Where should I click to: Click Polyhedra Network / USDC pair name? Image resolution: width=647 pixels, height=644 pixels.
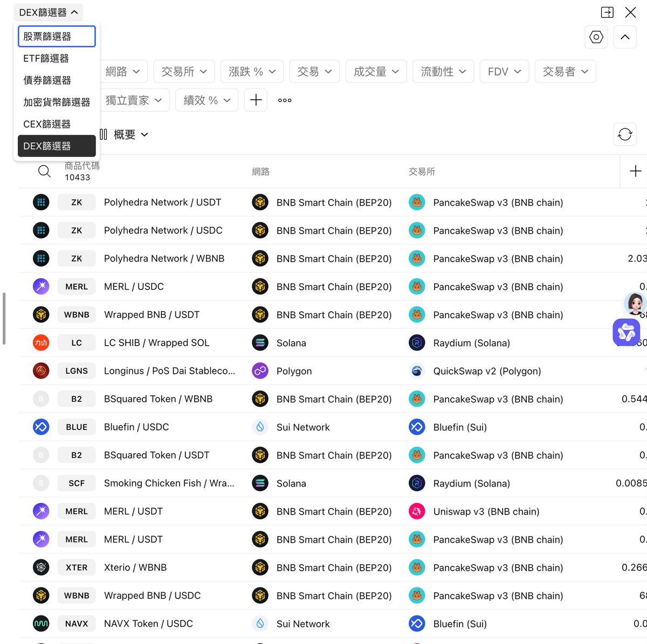[x=163, y=230]
